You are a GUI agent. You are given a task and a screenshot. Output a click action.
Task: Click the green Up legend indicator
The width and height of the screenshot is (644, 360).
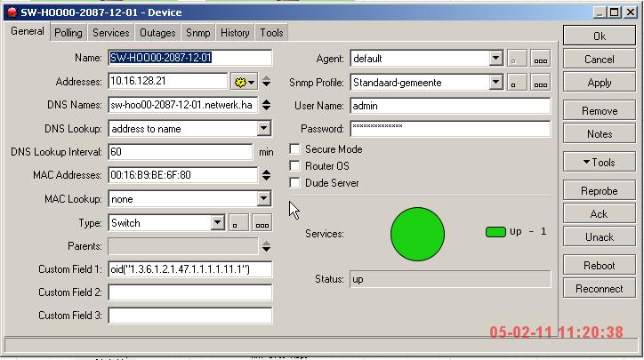[x=495, y=232]
